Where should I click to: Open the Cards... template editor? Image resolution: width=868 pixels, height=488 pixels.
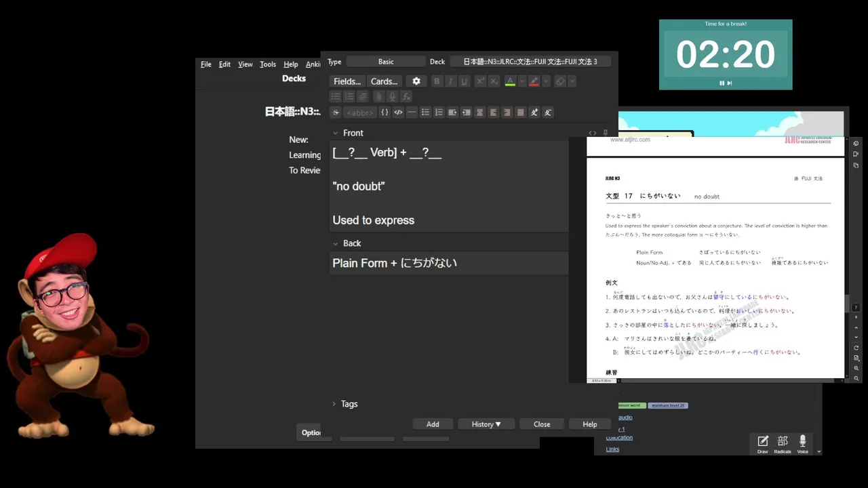click(384, 81)
